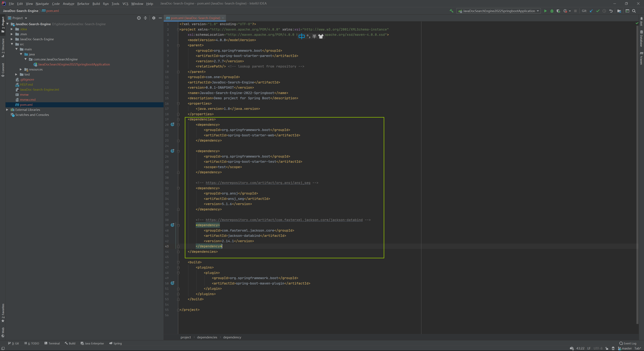The image size is (644, 351).
Task: Run with Coverage shield icon
Action: point(558,11)
